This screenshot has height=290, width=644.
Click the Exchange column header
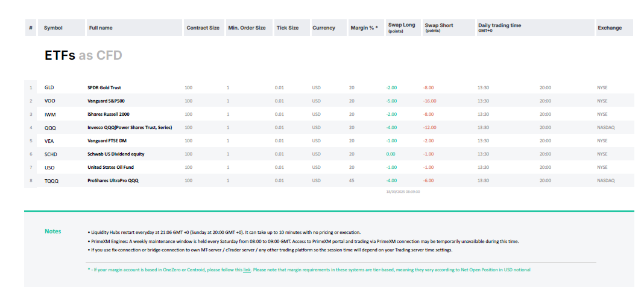coord(614,28)
